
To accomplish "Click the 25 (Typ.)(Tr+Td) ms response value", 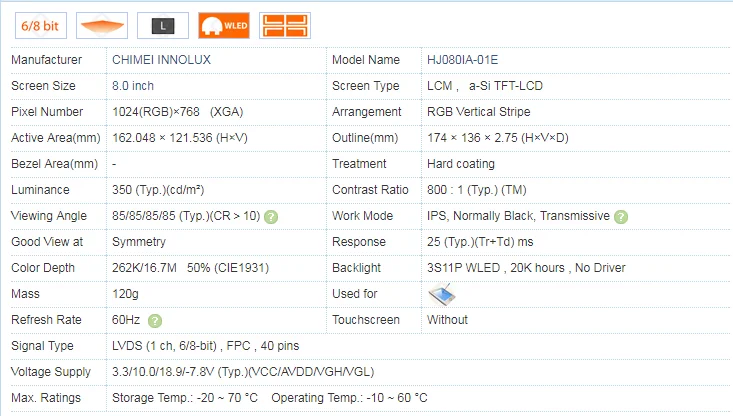I will (x=480, y=242).
